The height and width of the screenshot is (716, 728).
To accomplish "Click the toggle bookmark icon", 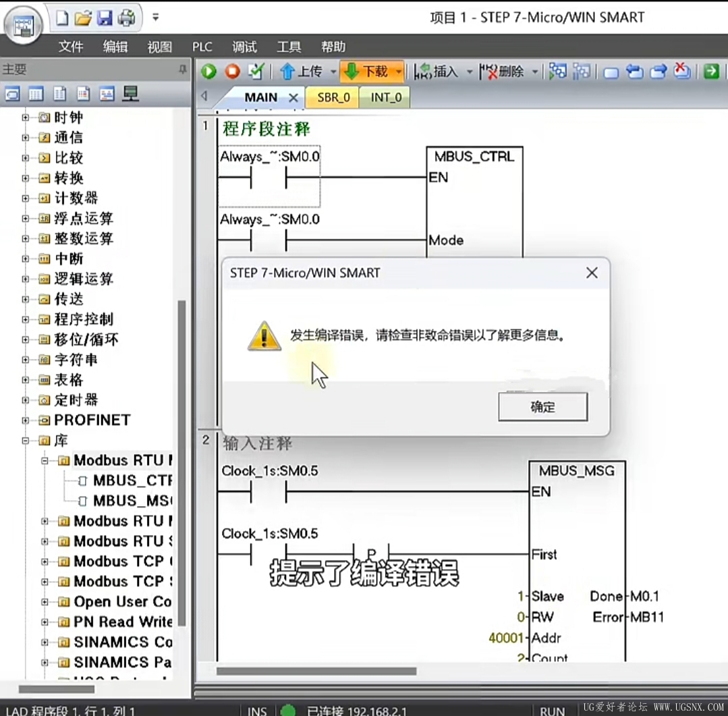I will click(x=611, y=73).
